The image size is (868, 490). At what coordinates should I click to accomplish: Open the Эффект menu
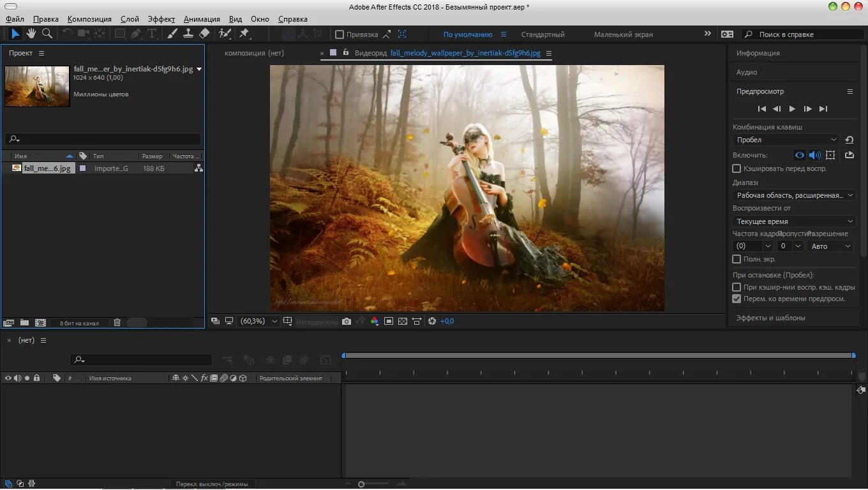click(x=161, y=19)
